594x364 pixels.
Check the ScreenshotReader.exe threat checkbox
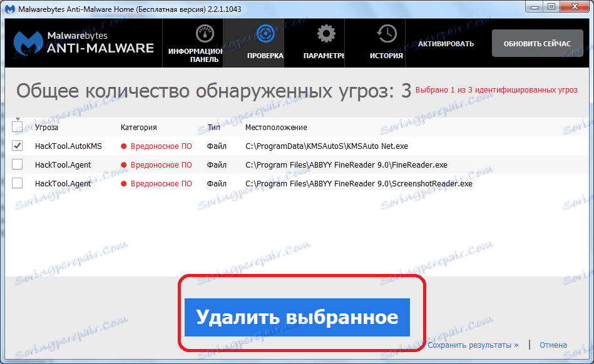click(18, 183)
